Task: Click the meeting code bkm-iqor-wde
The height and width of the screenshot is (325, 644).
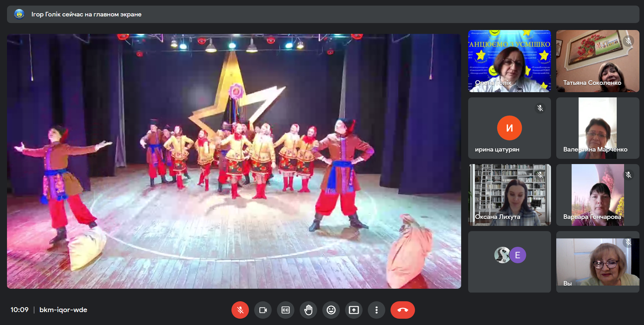Action: (63, 310)
